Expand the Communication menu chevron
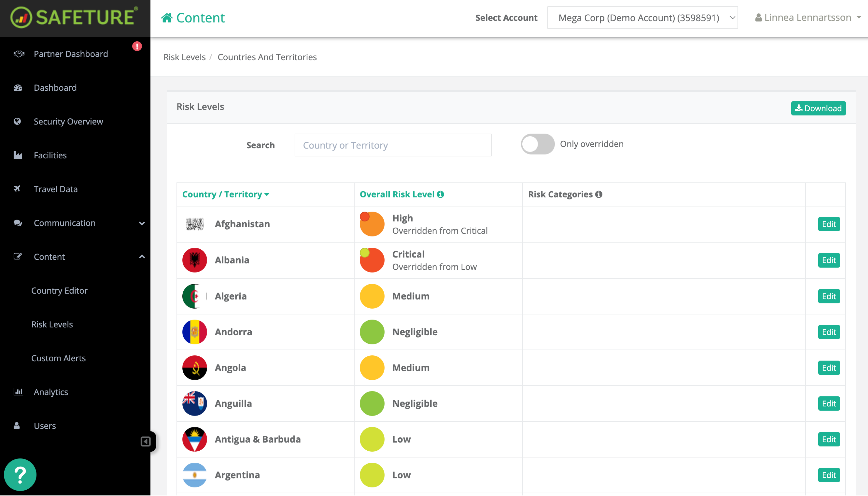Screen dimensions: 868x496 point(142,223)
